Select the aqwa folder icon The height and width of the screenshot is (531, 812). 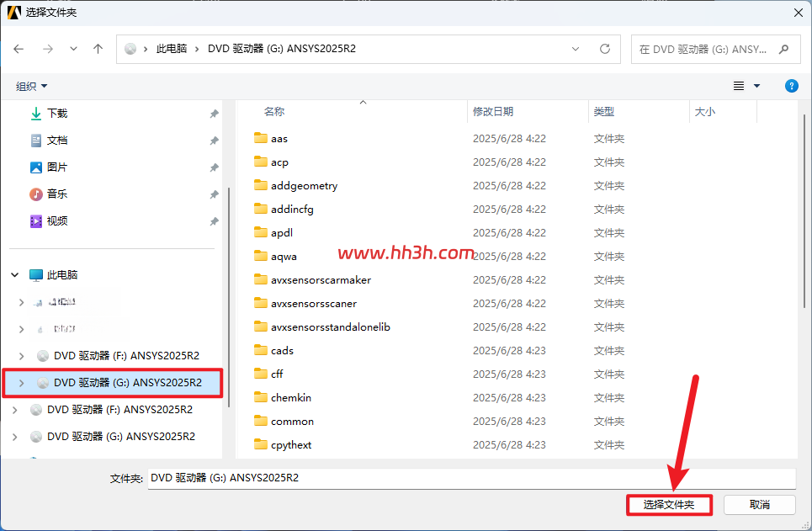point(261,256)
